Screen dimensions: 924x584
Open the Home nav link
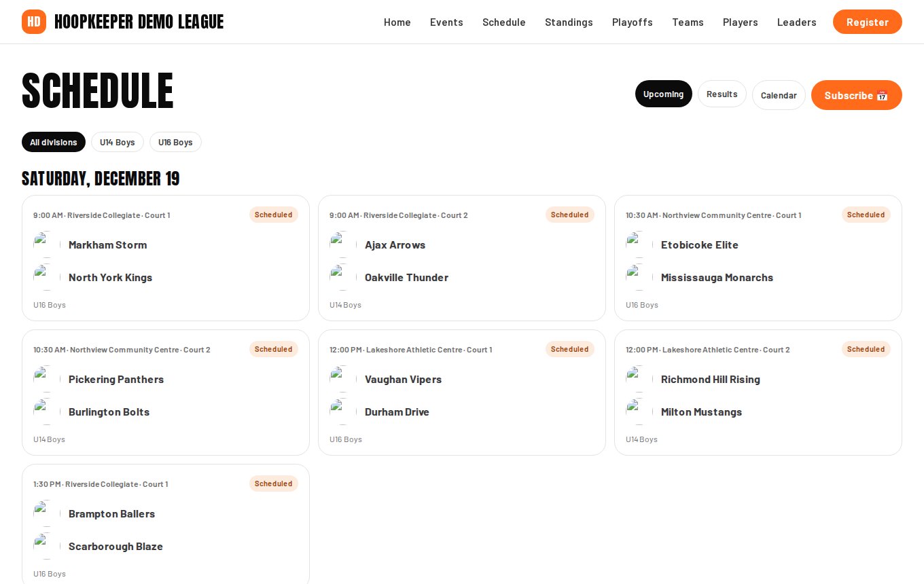[x=397, y=22]
